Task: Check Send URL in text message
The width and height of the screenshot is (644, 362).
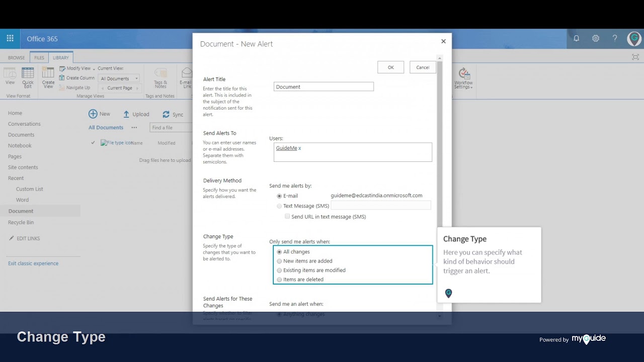Action: 287,217
